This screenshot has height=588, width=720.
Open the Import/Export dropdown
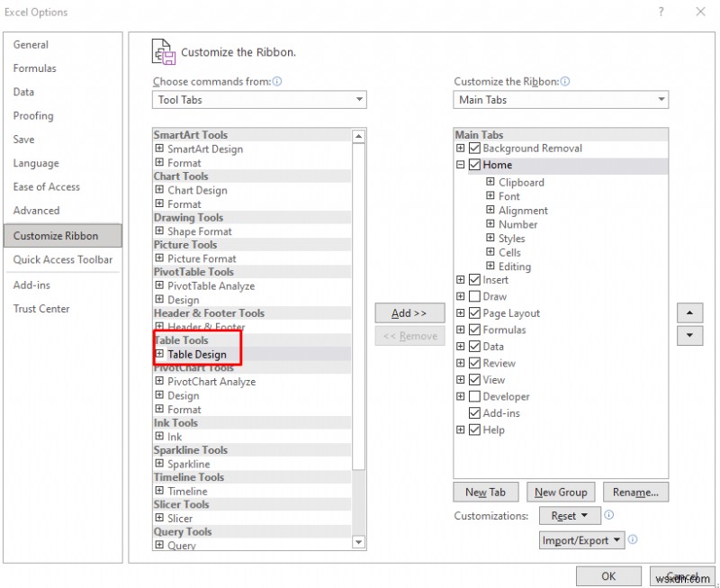click(x=581, y=539)
